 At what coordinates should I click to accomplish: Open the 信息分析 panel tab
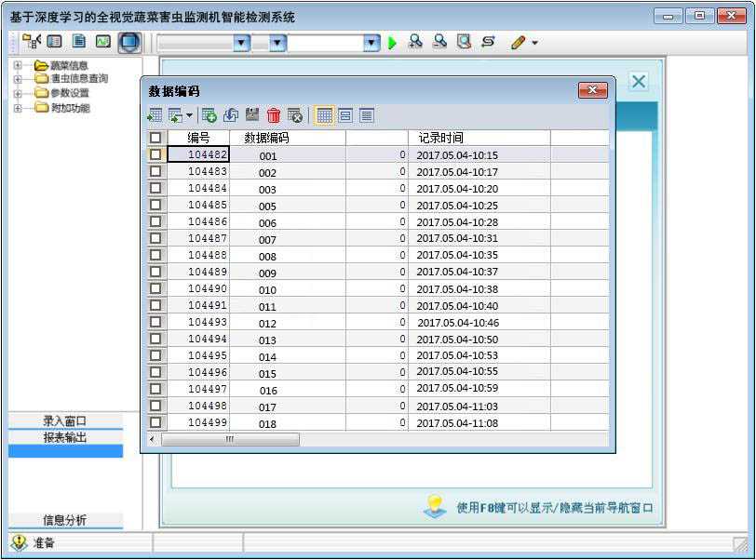[65, 520]
